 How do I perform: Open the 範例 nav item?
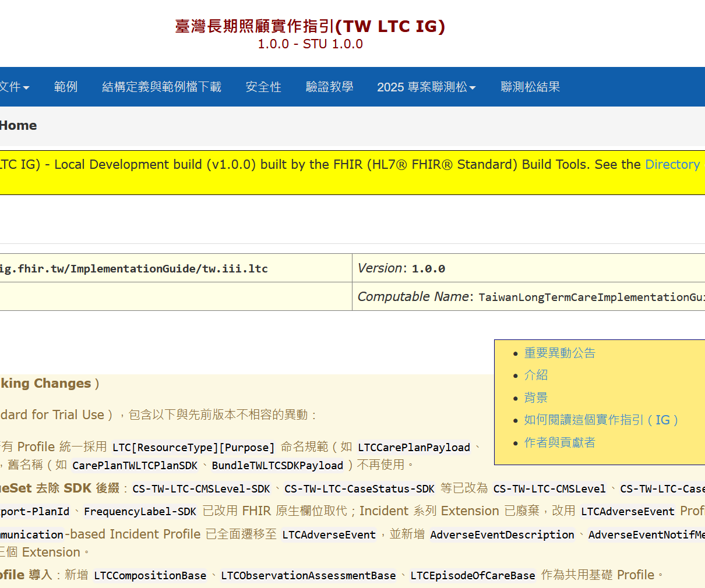point(65,87)
